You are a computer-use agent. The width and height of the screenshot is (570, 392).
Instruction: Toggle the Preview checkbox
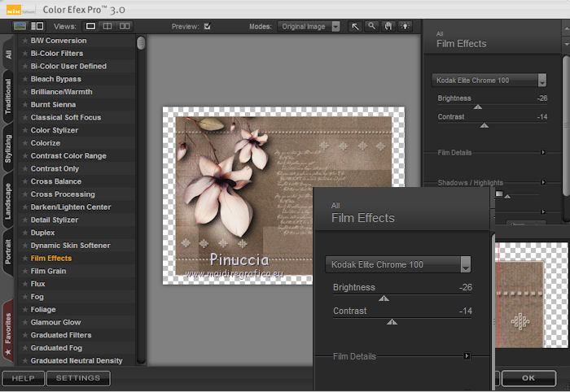pyautogui.click(x=208, y=26)
